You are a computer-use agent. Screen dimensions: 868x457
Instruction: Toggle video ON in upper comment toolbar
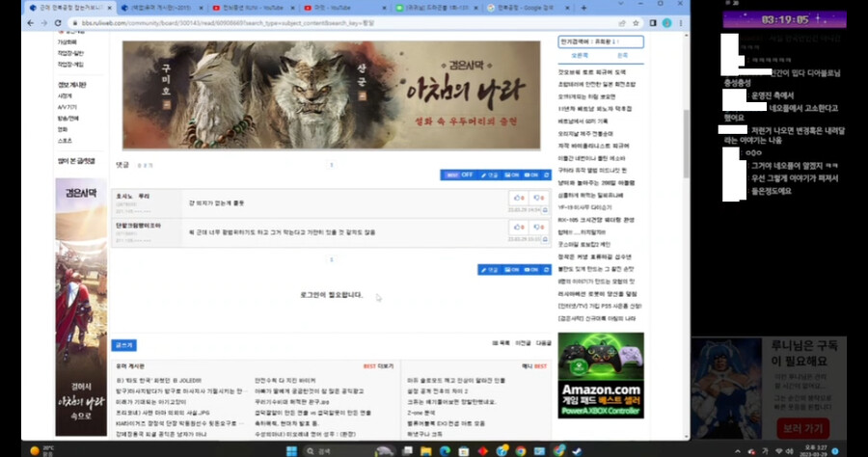(x=530, y=175)
